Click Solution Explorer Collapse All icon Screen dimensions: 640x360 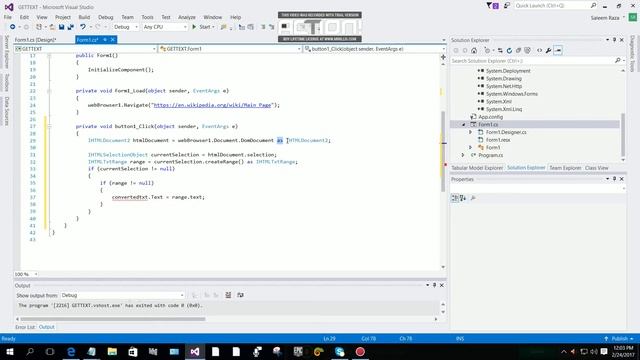click(x=518, y=51)
